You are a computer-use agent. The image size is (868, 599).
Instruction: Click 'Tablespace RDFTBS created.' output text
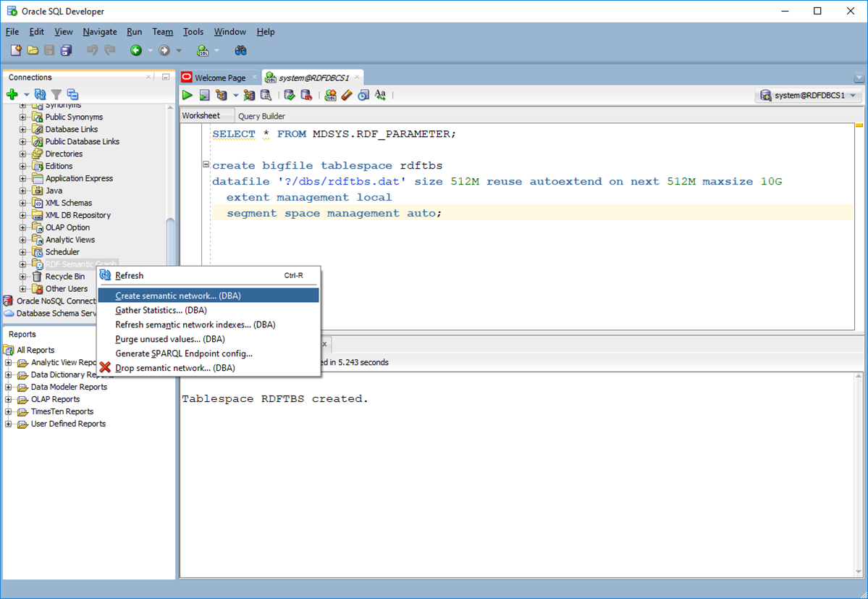tap(275, 398)
